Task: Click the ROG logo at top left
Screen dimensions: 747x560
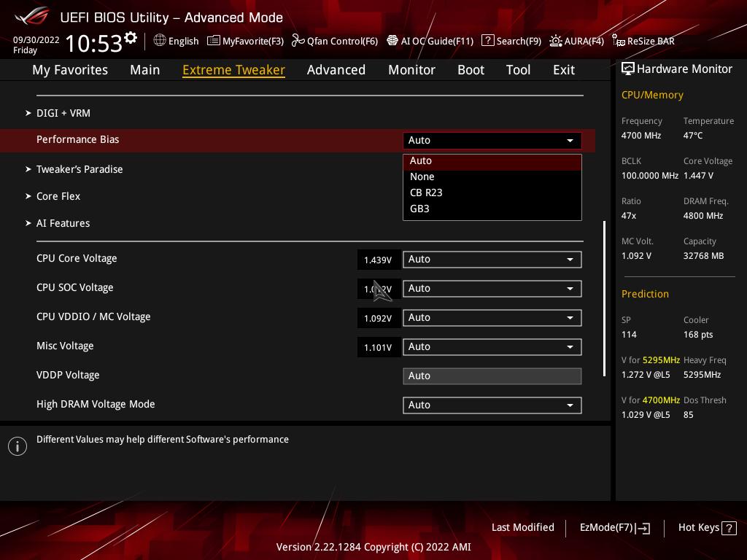Action: coord(31,16)
